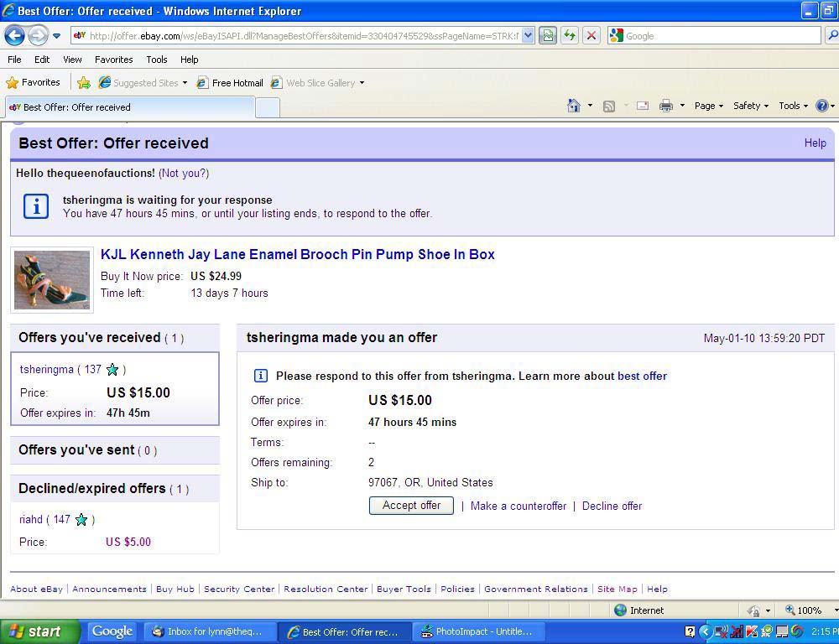The height and width of the screenshot is (644, 839).
Task: Open the Favorites menu in the menu bar
Action: (x=114, y=60)
